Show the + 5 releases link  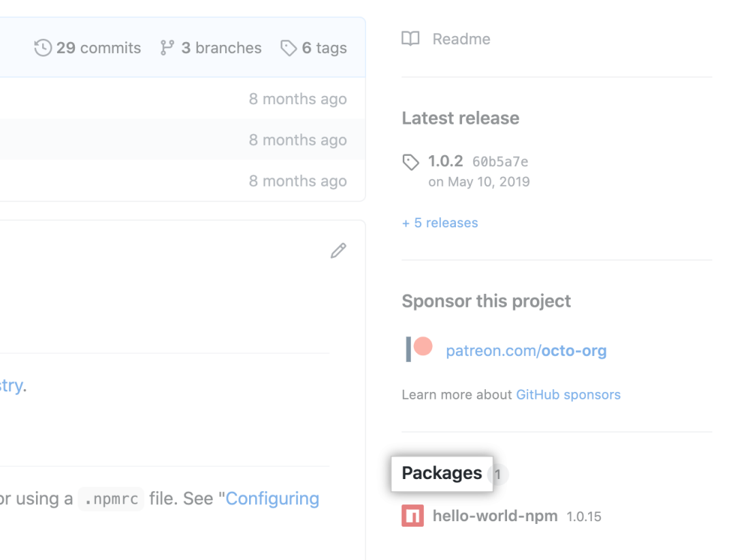pos(440,223)
